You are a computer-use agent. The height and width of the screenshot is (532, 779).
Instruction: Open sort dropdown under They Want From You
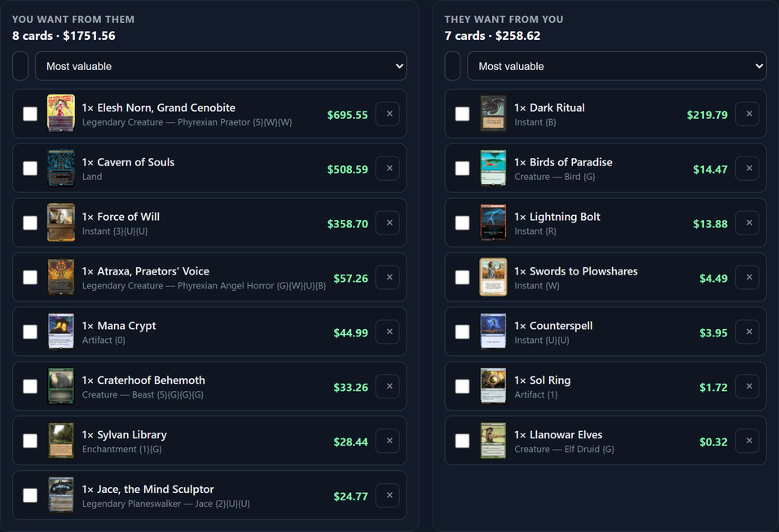(x=617, y=66)
